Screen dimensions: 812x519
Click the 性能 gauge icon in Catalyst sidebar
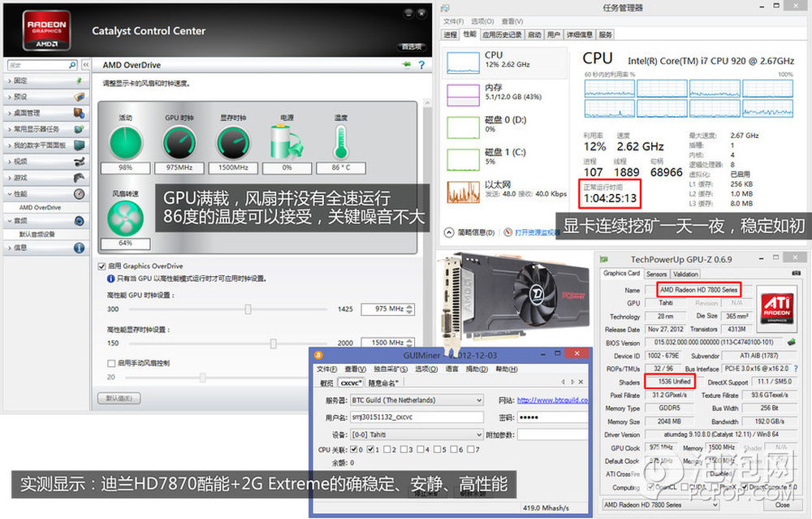point(79,194)
